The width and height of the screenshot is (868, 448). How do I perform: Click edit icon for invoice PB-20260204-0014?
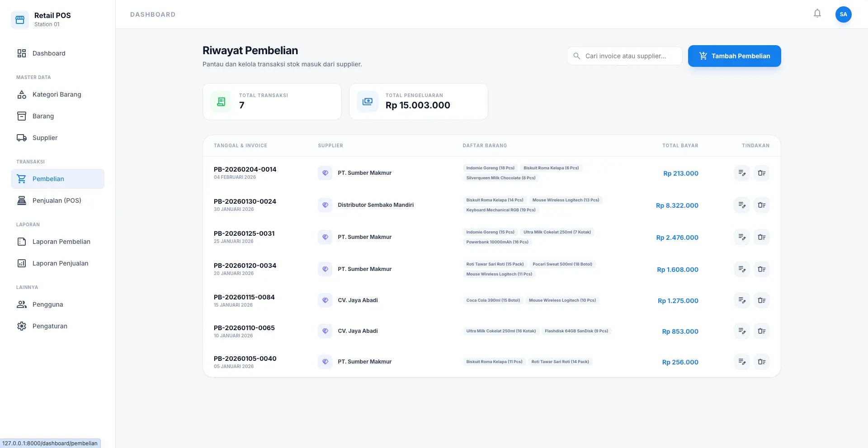tap(741, 173)
